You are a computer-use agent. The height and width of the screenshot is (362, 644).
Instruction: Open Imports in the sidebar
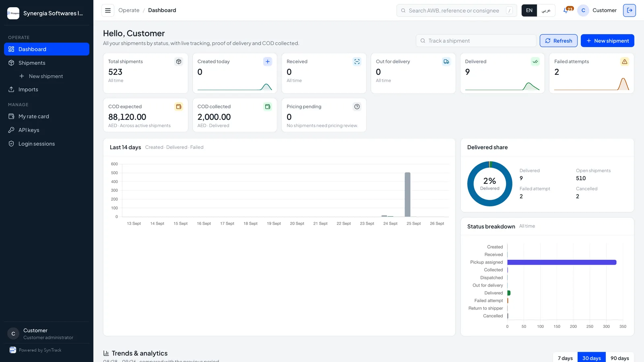pyautogui.click(x=47, y=89)
